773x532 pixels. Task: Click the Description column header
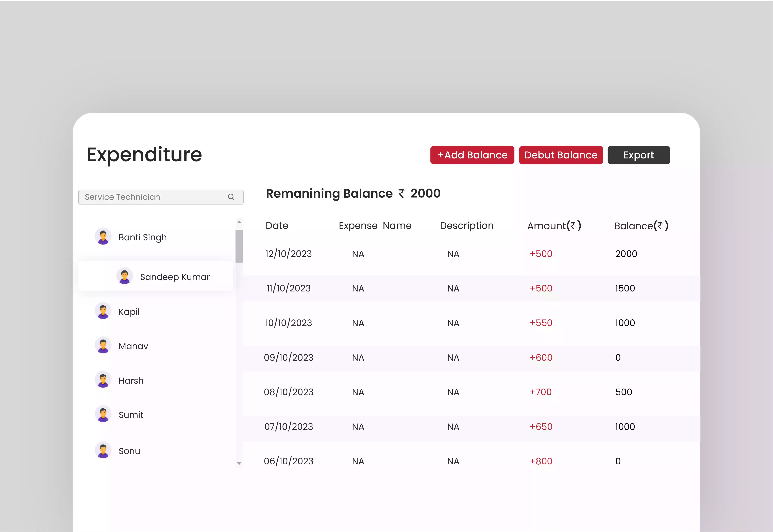(x=467, y=226)
